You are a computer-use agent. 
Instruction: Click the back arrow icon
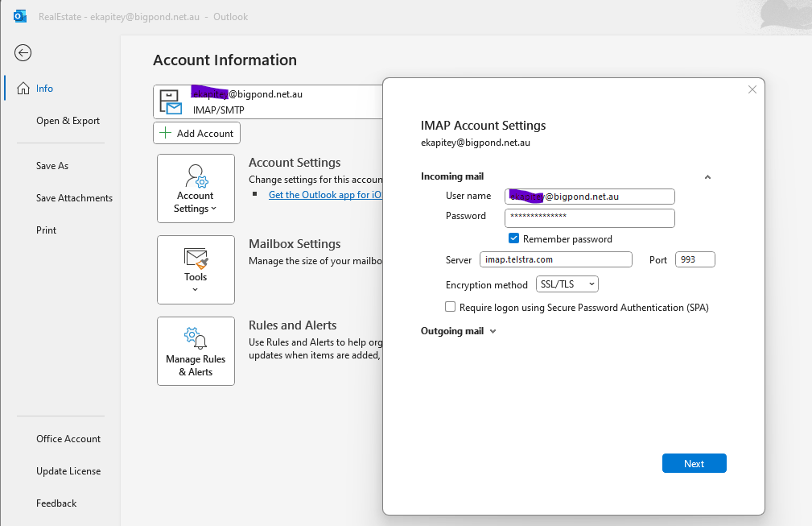click(23, 53)
